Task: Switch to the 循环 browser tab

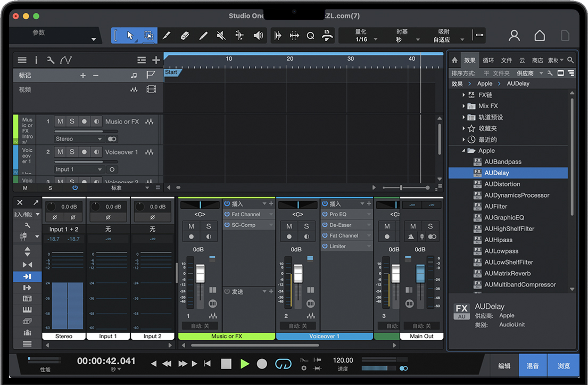Action: coord(488,60)
